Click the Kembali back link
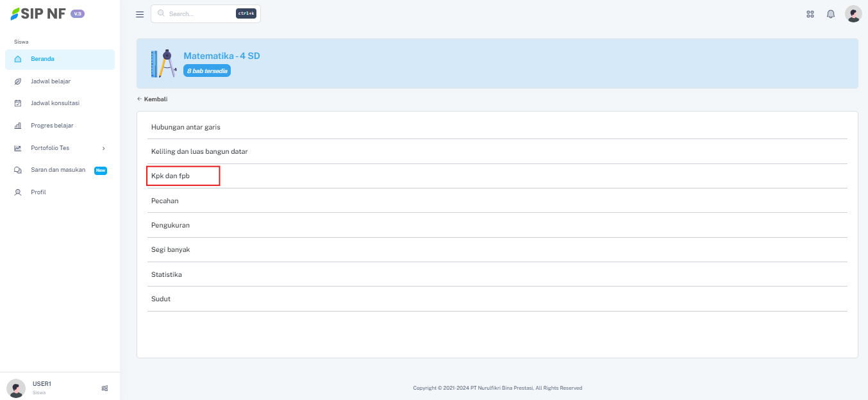 point(153,99)
